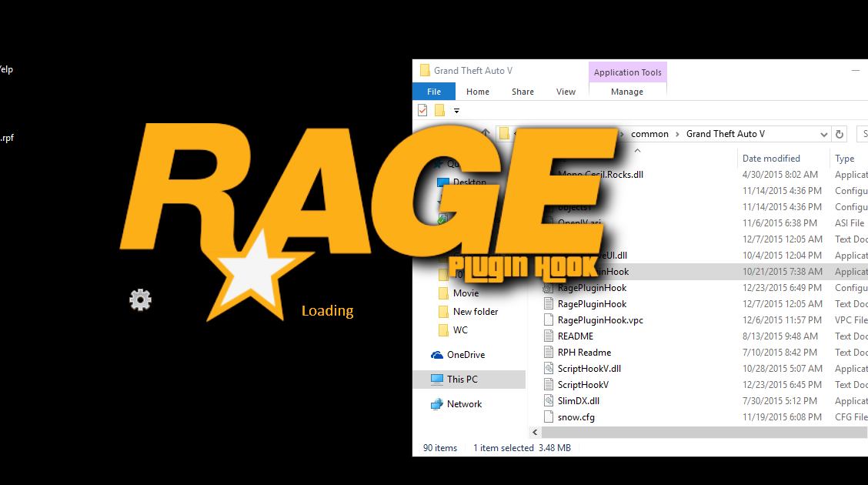Screen dimensions: 868x485
Task: Open the Manage ribbon tab
Action: [x=627, y=92]
